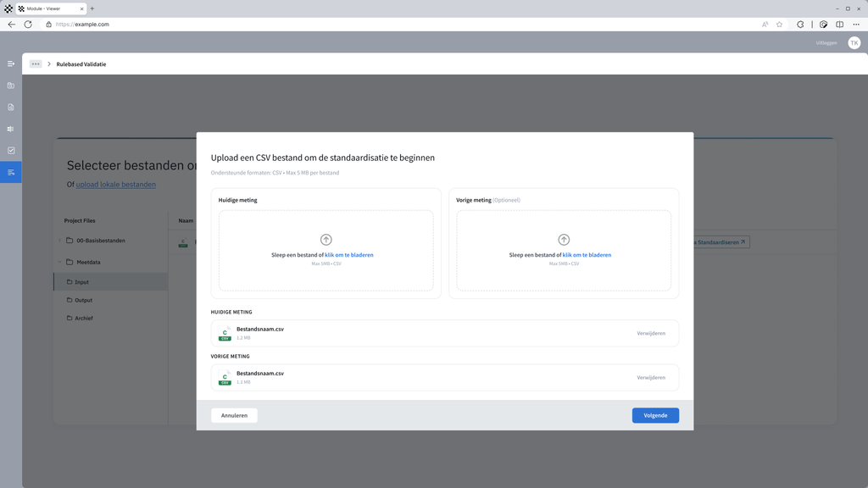
Task: Click CSV file icon under HUIDIGE METING
Action: 225,334
